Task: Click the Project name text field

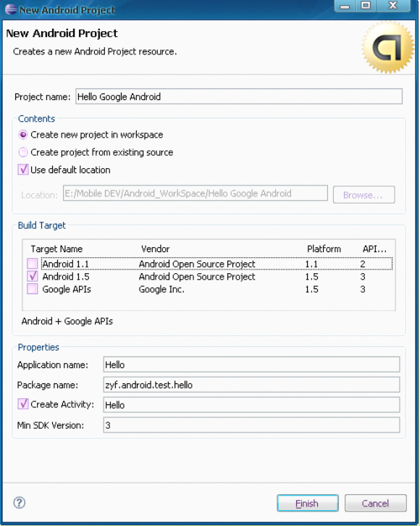Action: click(x=239, y=96)
